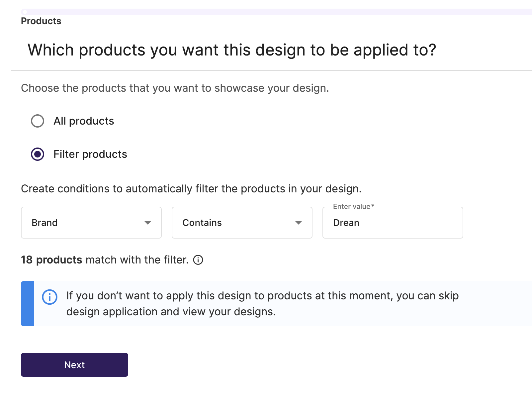Click the 'Which products' page heading
This screenshot has width=532, height=410.
(232, 50)
